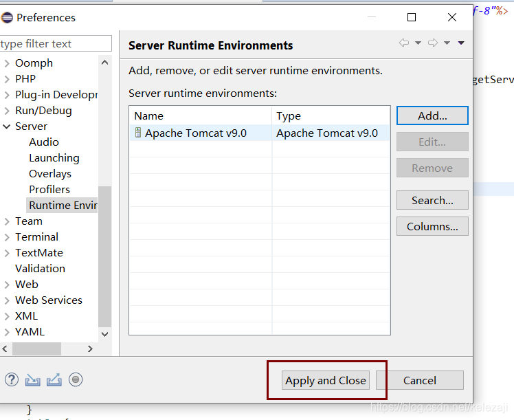514x420 pixels.
Task: Collapse the Server tree node
Action: [x=7, y=126]
